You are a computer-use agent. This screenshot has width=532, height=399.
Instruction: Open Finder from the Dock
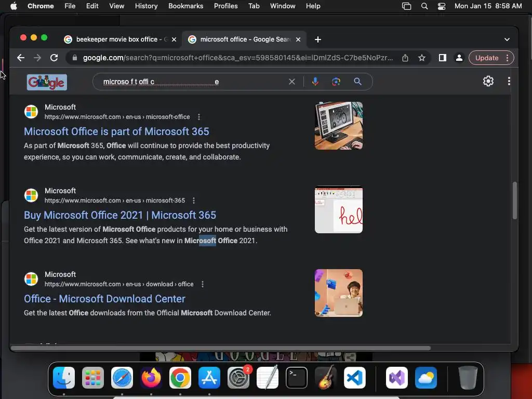click(64, 378)
